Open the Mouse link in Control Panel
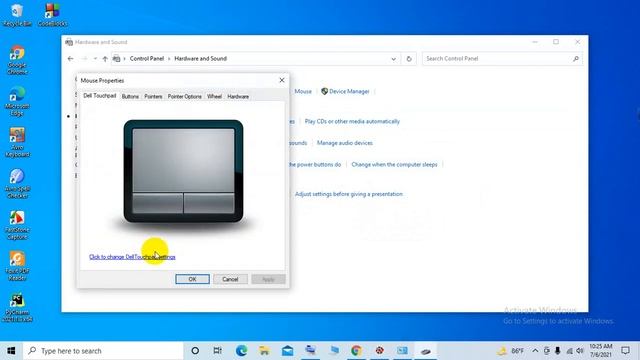 click(x=303, y=91)
